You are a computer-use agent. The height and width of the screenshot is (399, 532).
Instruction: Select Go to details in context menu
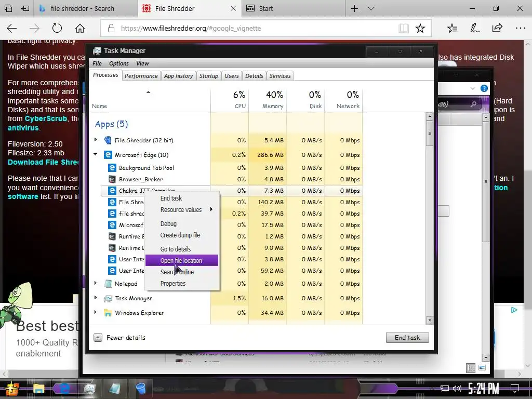coord(181,249)
